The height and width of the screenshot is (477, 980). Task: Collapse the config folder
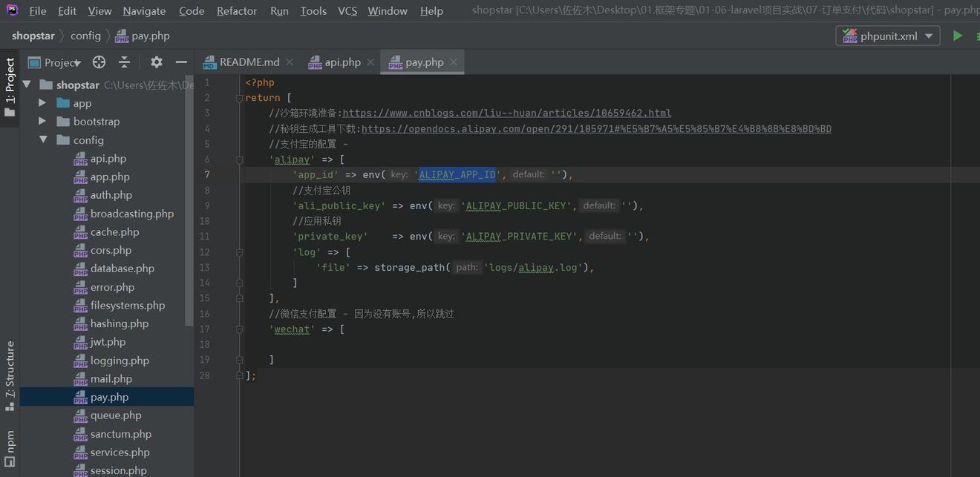pos(42,139)
